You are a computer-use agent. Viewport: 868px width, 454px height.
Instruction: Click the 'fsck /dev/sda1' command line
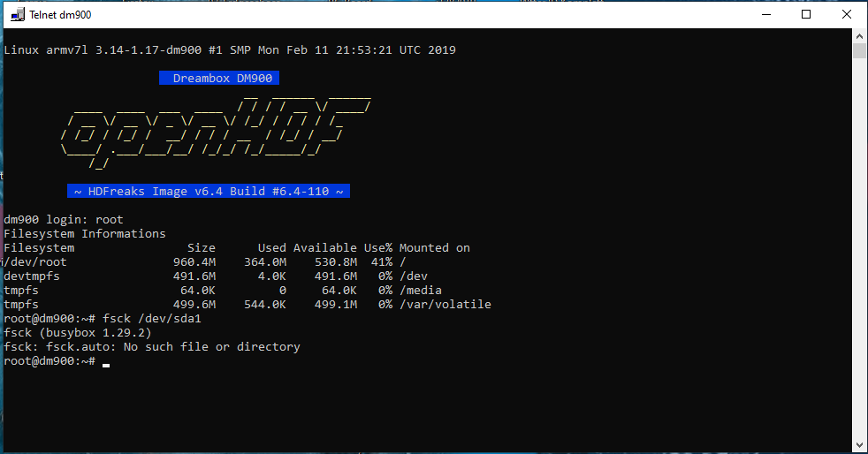pos(152,319)
